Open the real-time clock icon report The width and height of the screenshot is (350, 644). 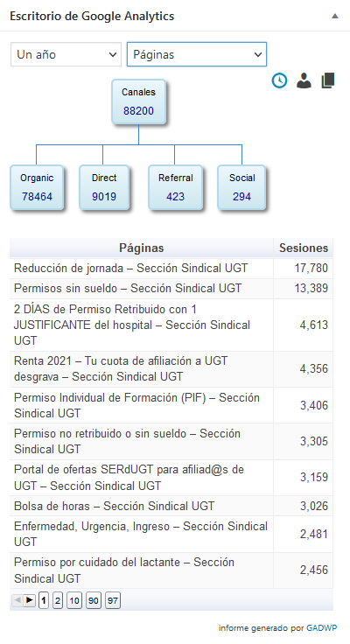pos(279,80)
